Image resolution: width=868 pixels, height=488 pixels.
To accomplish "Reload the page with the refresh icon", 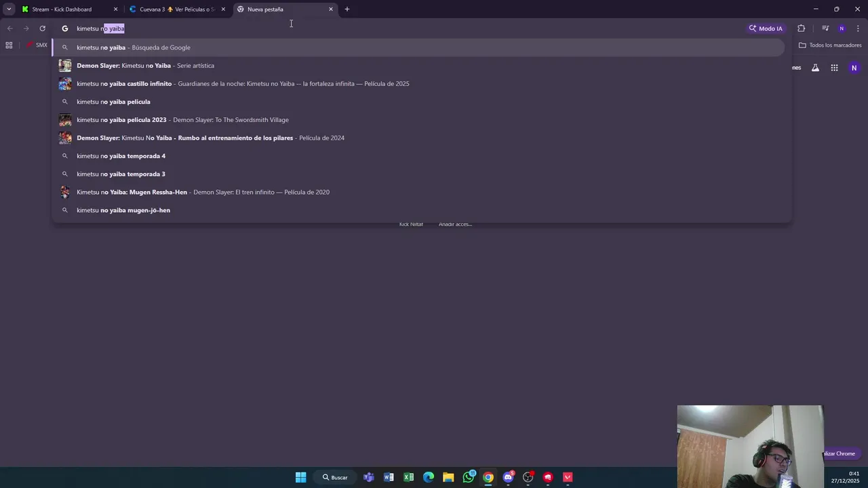I will [42, 28].
